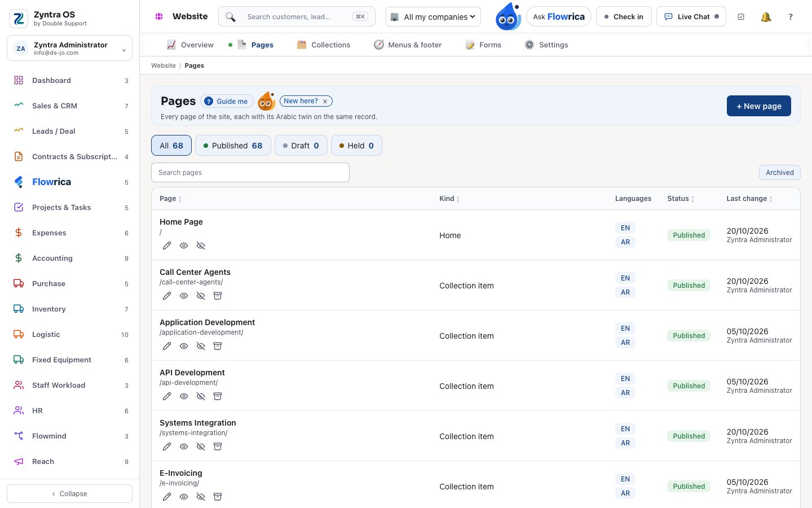This screenshot has width=812, height=508.
Task: Sort the table by Page column
Action: (x=170, y=199)
